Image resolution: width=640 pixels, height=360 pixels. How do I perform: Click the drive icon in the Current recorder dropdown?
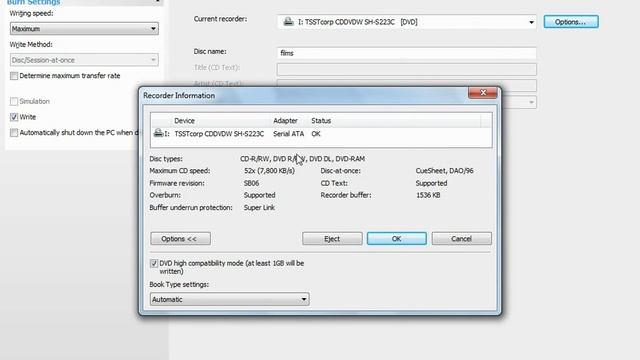pyautogui.click(x=288, y=22)
